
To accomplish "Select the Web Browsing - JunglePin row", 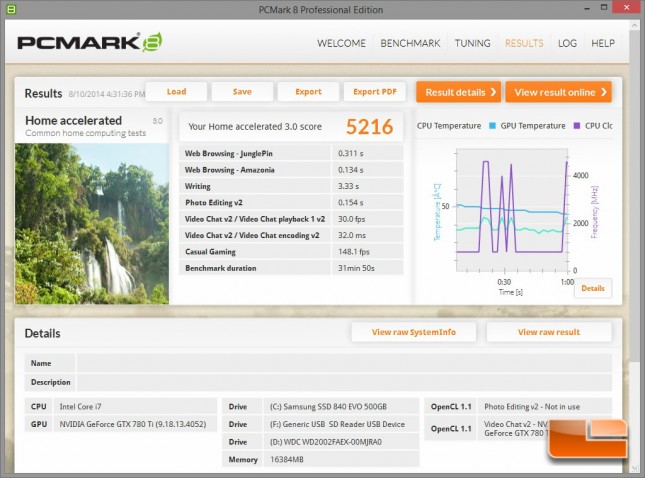I will (x=291, y=153).
